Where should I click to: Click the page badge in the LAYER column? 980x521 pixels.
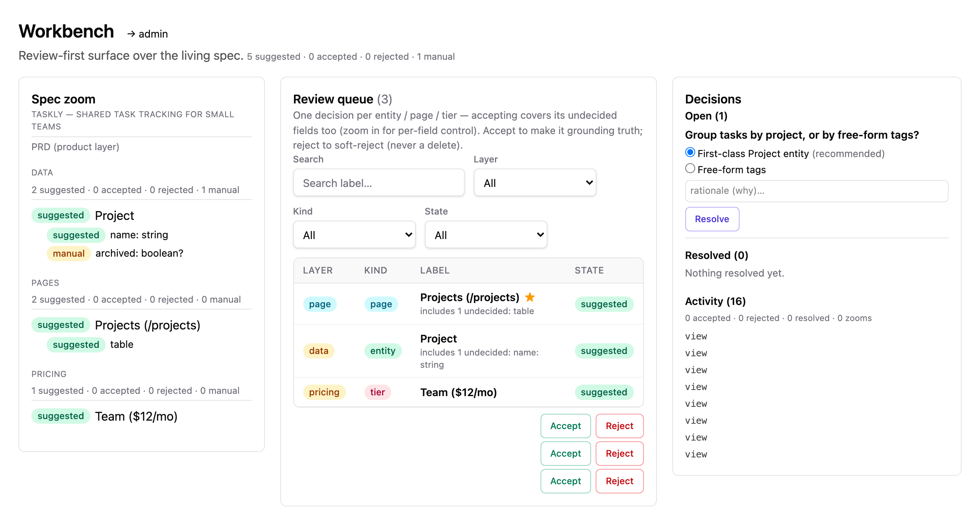320,304
